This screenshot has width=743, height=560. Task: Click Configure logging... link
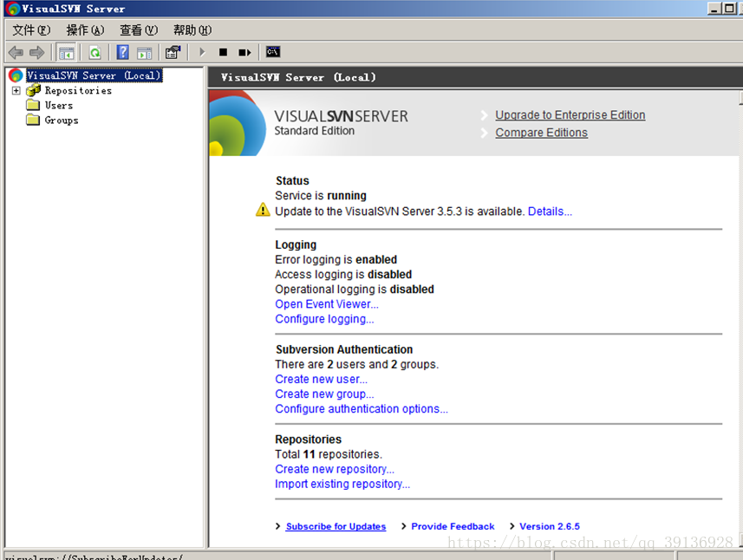click(x=324, y=319)
